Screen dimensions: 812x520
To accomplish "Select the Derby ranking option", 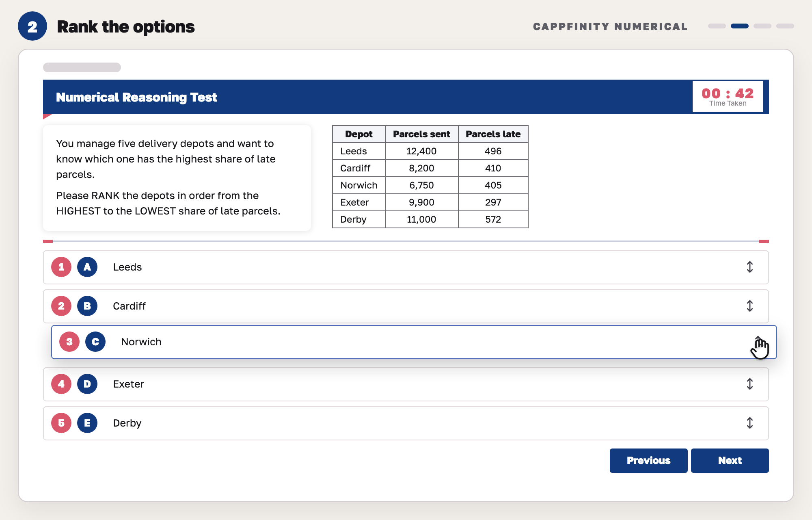I will (406, 423).
